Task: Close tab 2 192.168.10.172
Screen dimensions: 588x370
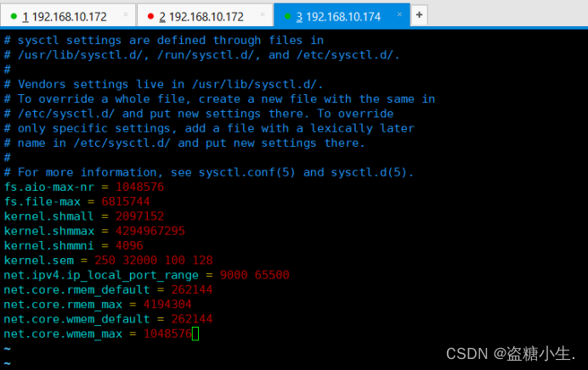Action: point(263,14)
